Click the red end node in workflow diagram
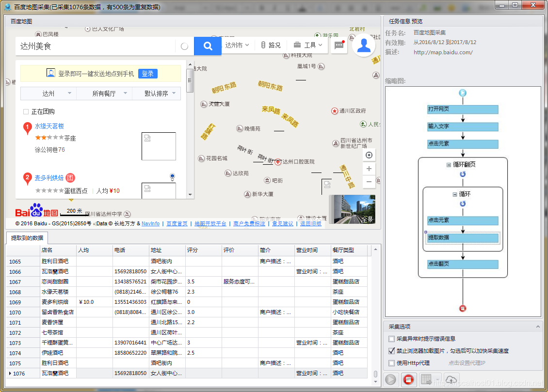548x392 pixels. (x=462, y=308)
